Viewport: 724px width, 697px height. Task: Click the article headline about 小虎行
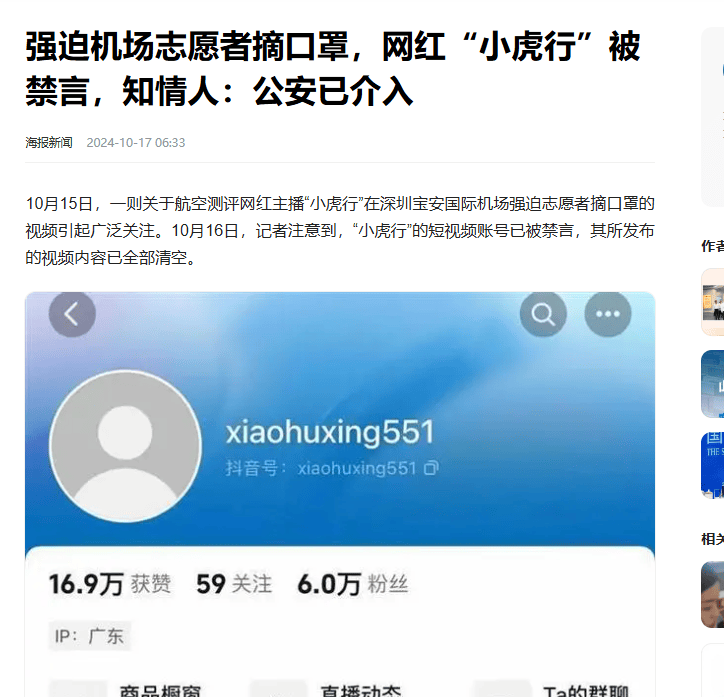point(332,68)
